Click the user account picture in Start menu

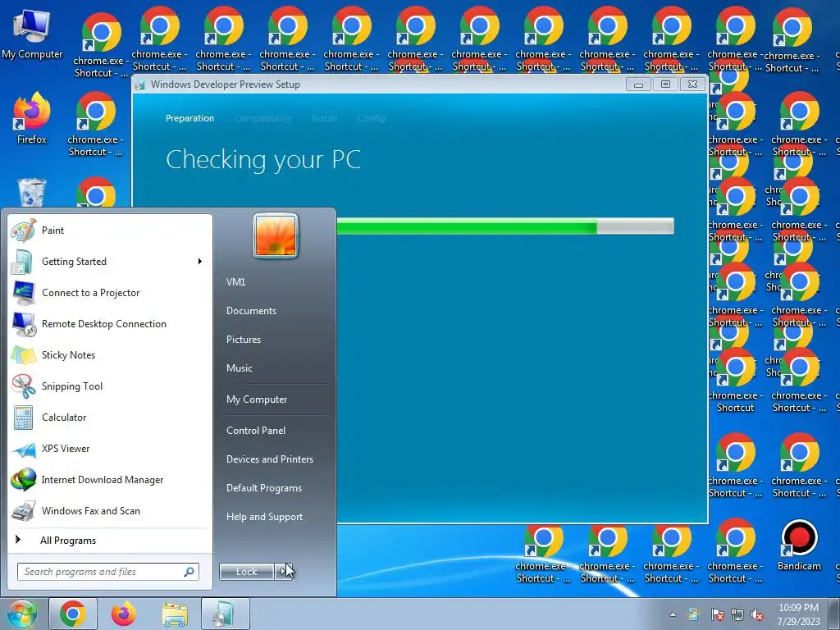point(276,235)
